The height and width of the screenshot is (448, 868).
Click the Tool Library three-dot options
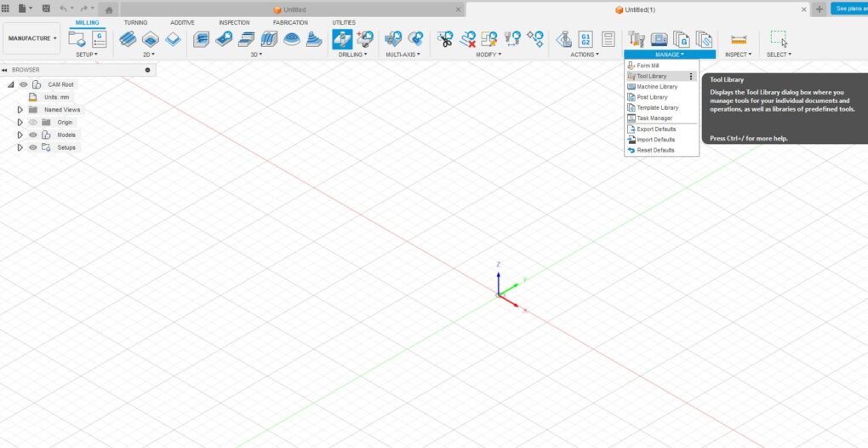[691, 77]
